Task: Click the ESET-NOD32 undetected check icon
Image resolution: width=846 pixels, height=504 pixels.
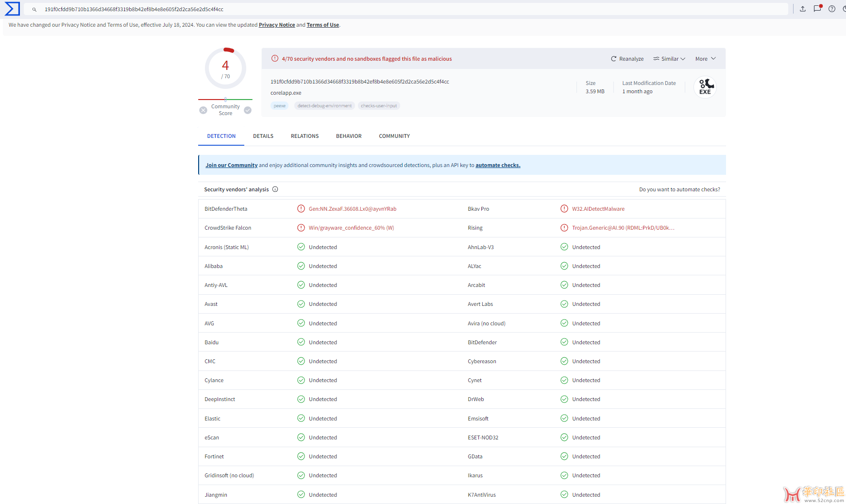Action: [564, 437]
